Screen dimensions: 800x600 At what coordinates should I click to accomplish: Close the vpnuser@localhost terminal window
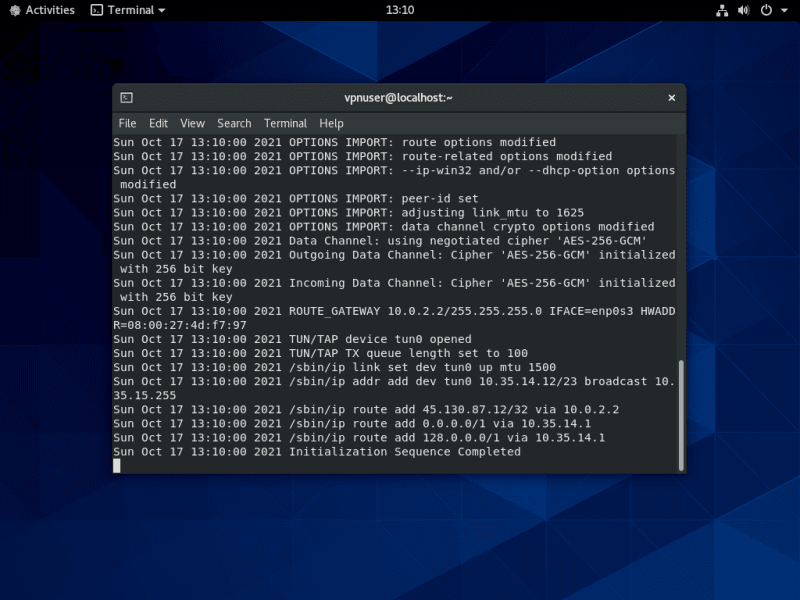(x=671, y=98)
